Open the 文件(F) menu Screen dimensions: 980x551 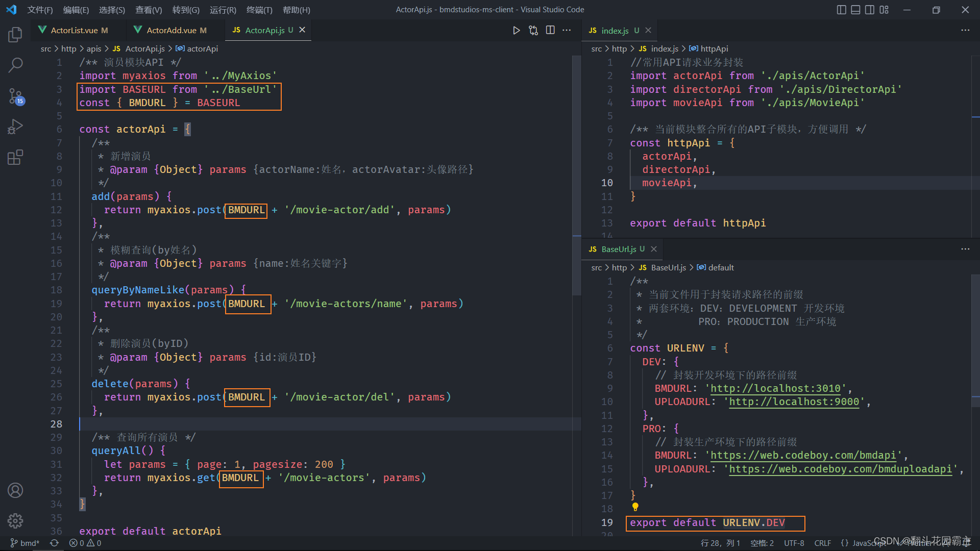40,10
